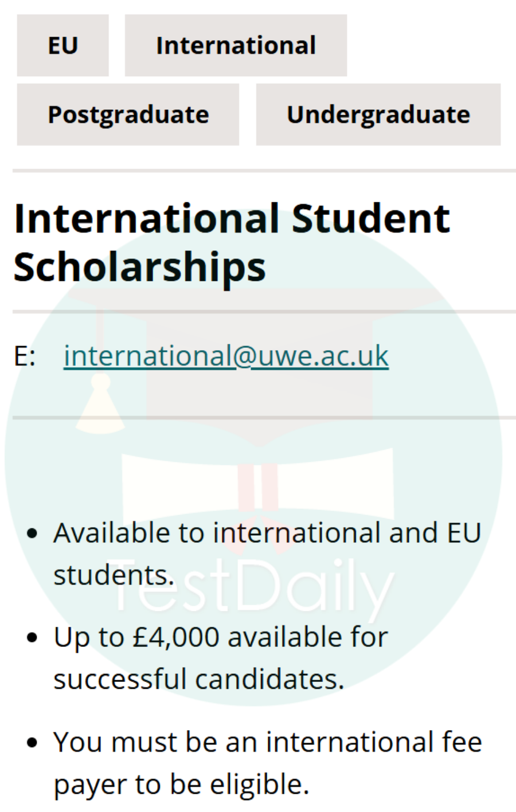
Task: Open the international@uwe.ac.uk email link
Action: (226, 356)
